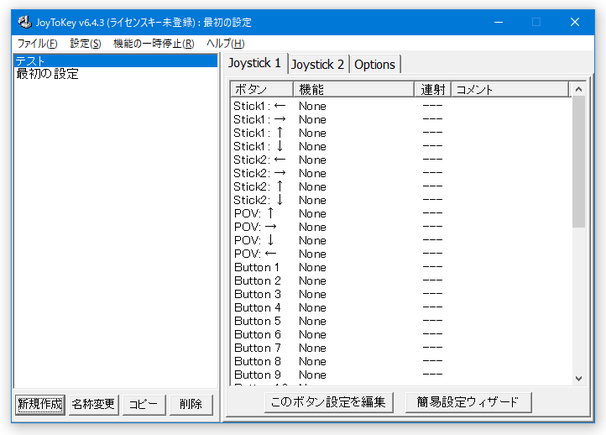Select the POV: ↓ row

coord(401,240)
